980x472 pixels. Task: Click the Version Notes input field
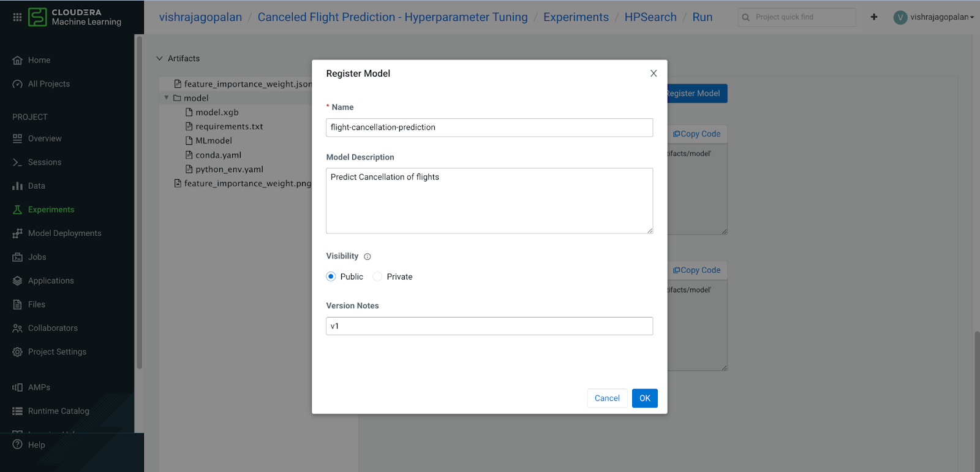tap(489, 326)
